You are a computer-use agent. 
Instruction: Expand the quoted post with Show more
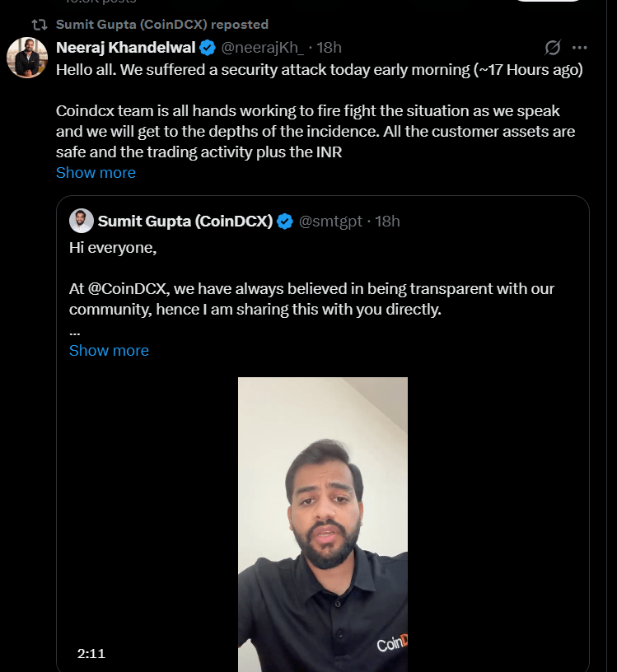click(x=109, y=350)
